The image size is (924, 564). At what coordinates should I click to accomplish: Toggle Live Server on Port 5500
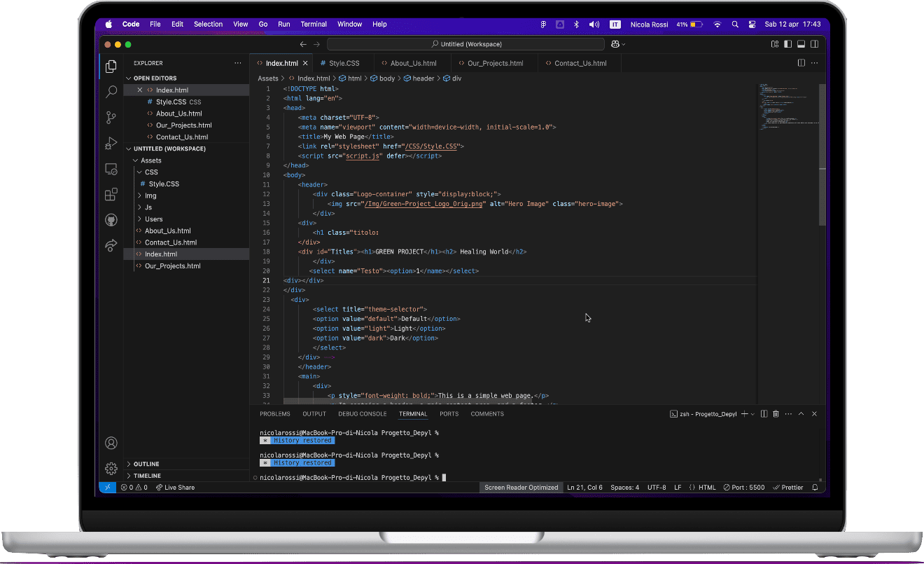[743, 488]
